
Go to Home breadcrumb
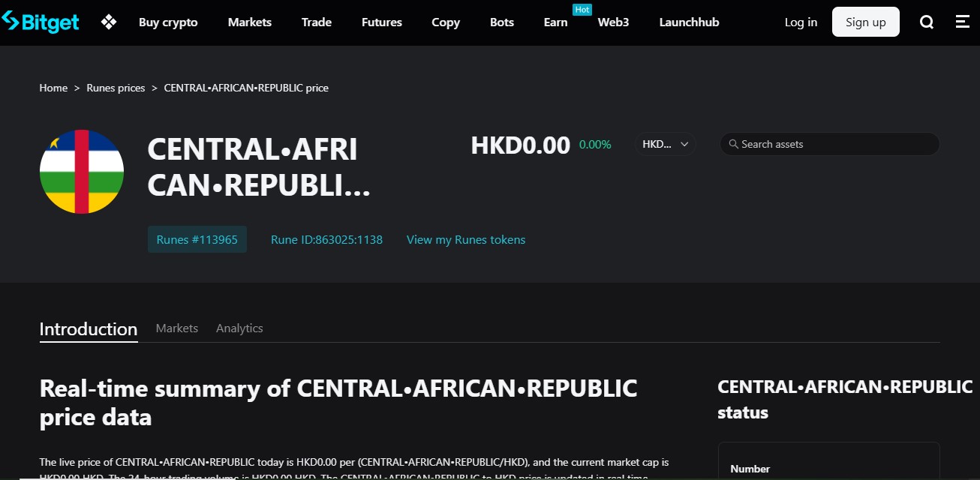[53, 88]
